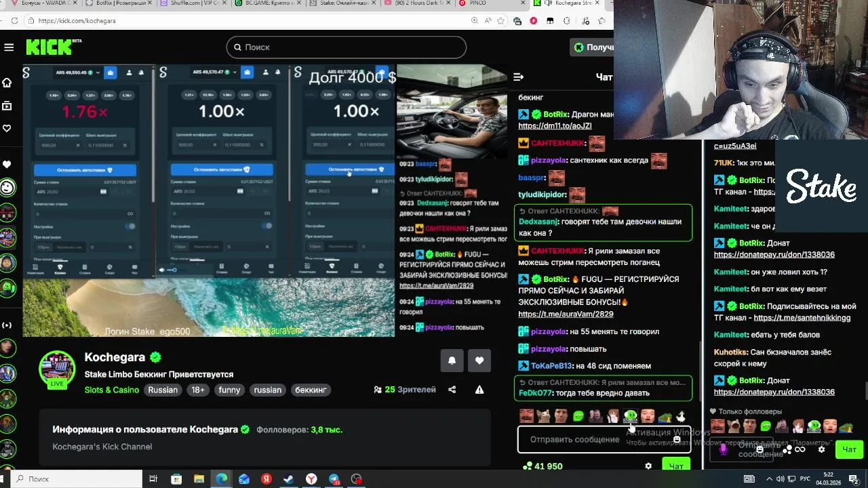Click the KICK logo home link
868x488 pixels.
click(x=54, y=47)
